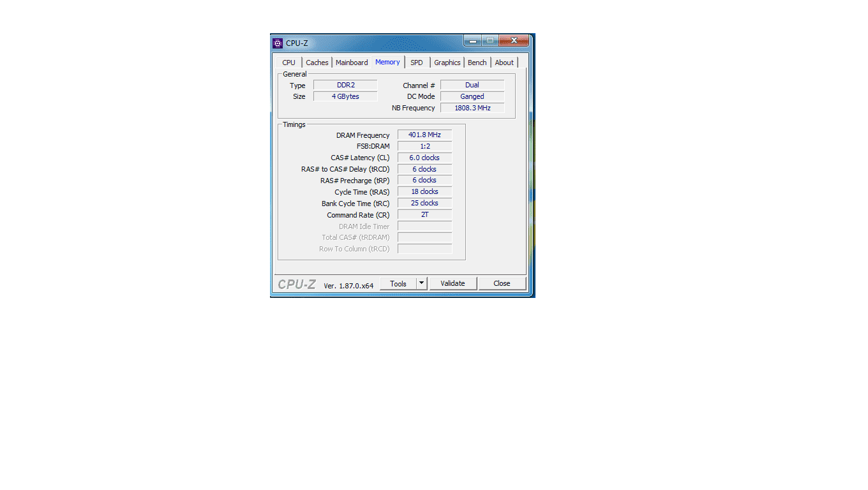Click the 18 clocks Cycle Time value
Image resolution: width=868 pixels, height=490 pixels.
point(424,191)
